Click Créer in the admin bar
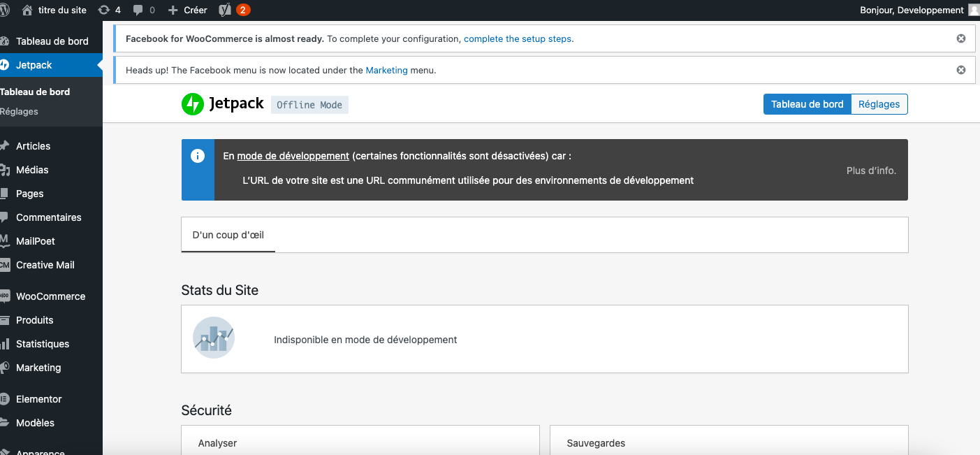Viewport: 980px width, 455px height. point(196,10)
